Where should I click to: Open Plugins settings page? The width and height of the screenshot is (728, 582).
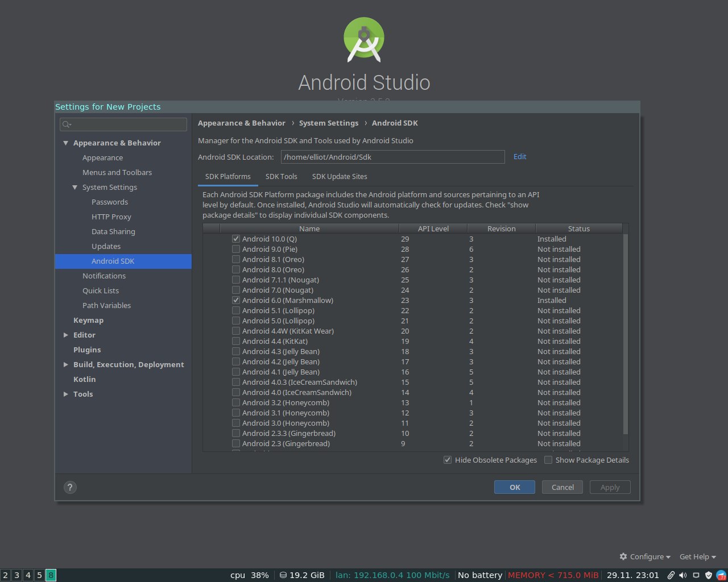tap(87, 350)
